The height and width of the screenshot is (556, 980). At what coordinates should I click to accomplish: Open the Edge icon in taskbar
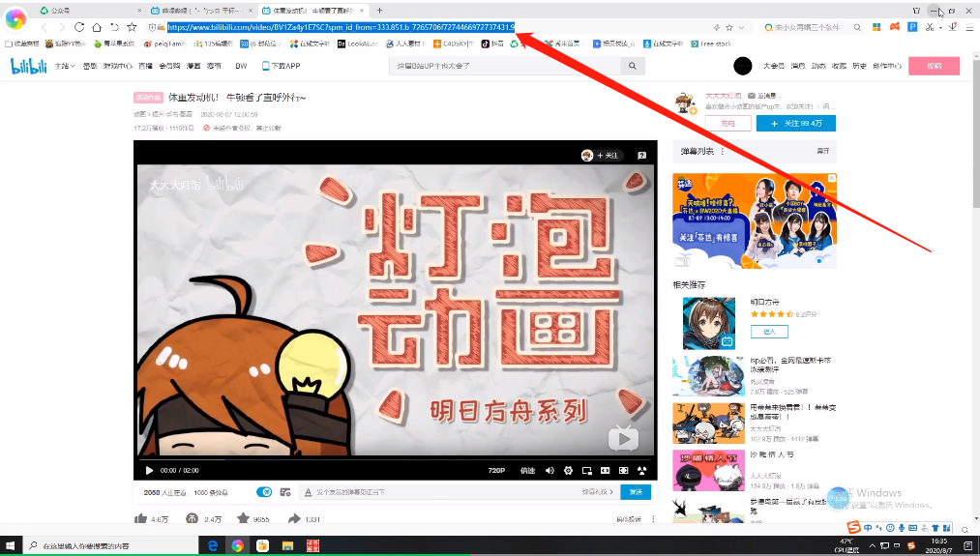(x=213, y=546)
